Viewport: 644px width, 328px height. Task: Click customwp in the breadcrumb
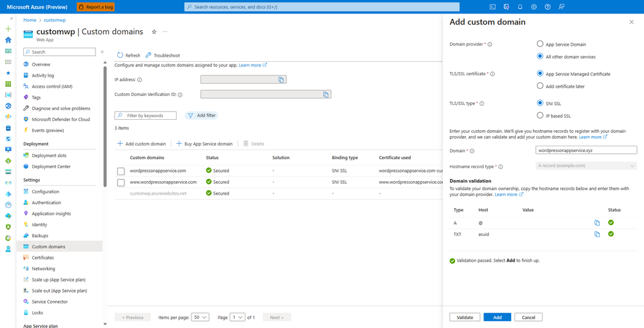(55, 20)
